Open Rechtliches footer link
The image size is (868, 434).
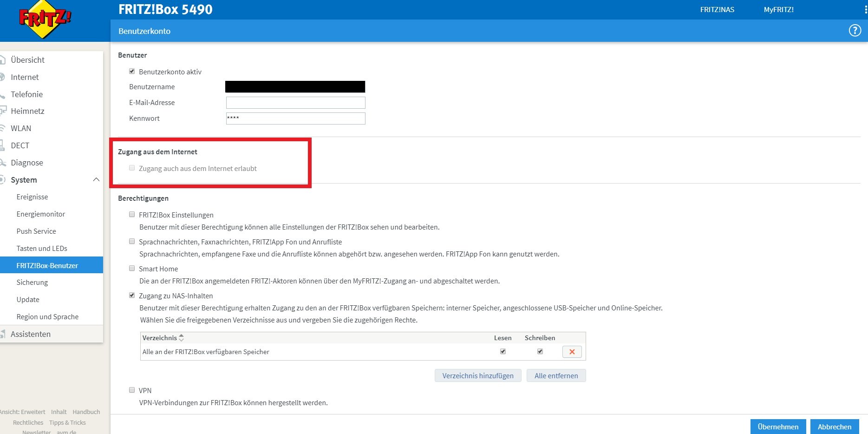(x=28, y=422)
